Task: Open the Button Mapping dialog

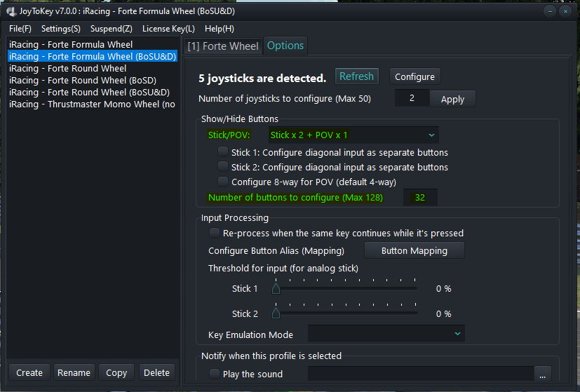Action: click(414, 251)
